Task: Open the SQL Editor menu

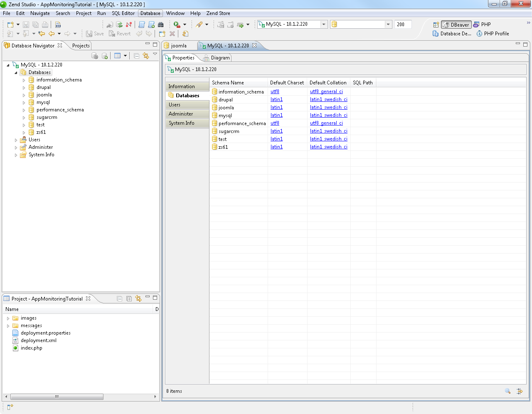Action: (x=123, y=13)
